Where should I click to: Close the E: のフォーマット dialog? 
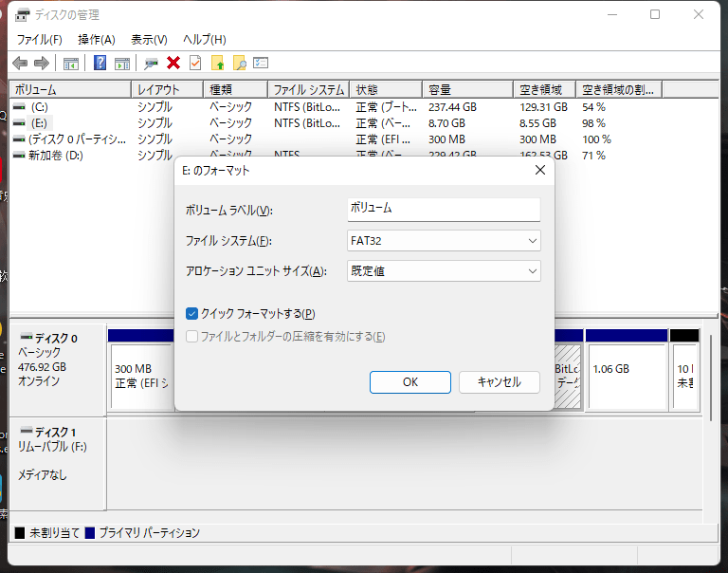(x=540, y=170)
